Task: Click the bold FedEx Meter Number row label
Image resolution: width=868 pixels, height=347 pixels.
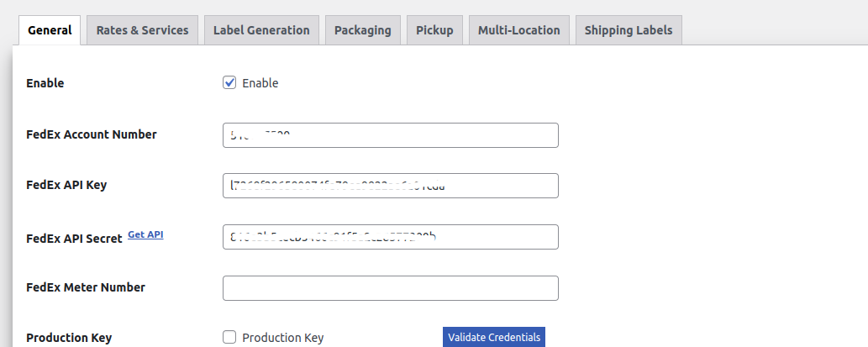Action: point(86,287)
